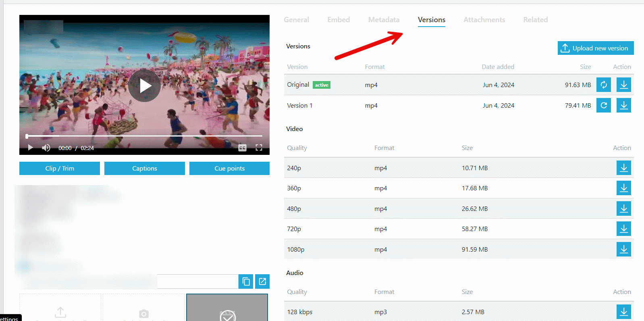Screen dimensions: 644x321
Task: Open the Attachments tab
Action: coord(484,20)
